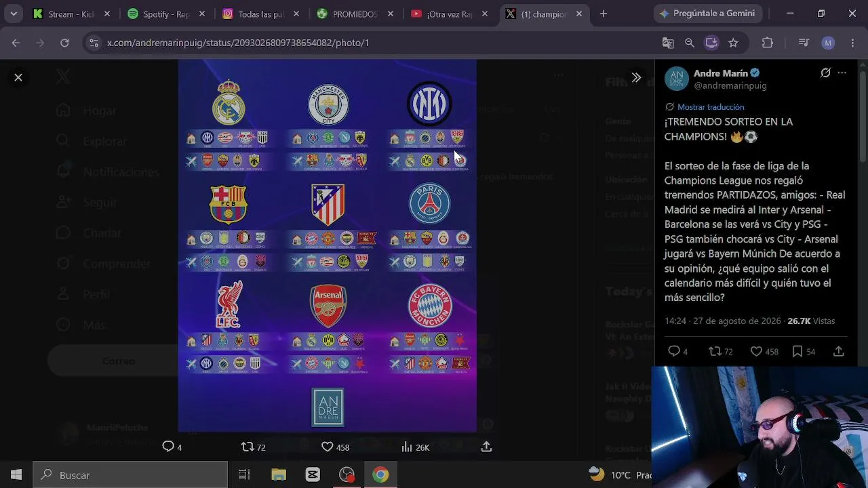The height and width of the screenshot is (488, 868).
Task: Click the reply icon below the photo
Action: coord(167,447)
